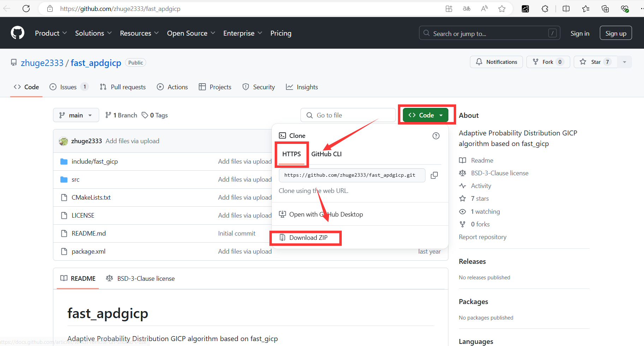Click the clone help question mark icon

click(x=436, y=136)
